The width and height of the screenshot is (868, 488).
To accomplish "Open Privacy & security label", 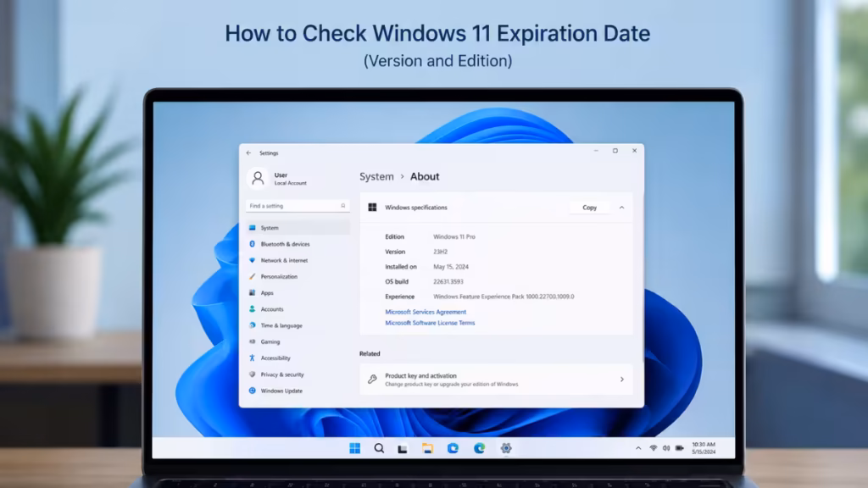I will pyautogui.click(x=282, y=374).
